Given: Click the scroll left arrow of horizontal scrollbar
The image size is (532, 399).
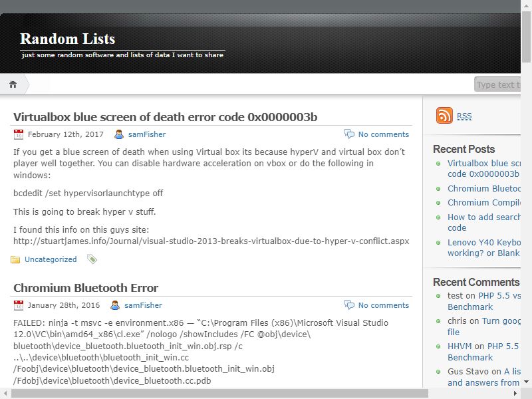Looking at the screenshot, I should coord(5,394).
